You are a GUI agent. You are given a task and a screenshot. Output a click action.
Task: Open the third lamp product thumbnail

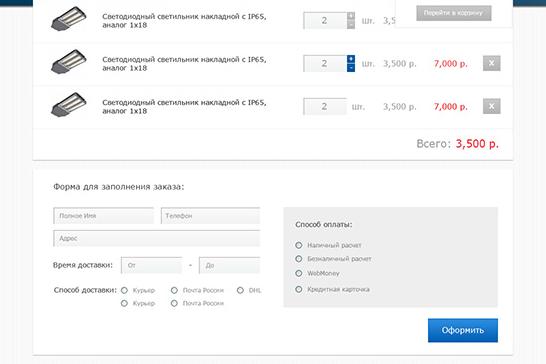(69, 104)
